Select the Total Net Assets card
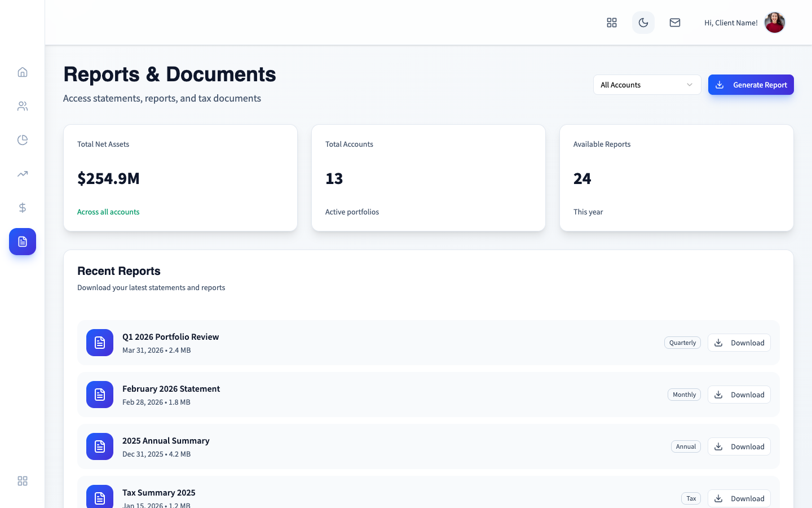The height and width of the screenshot is (508, 812). [x=180, y=178]
